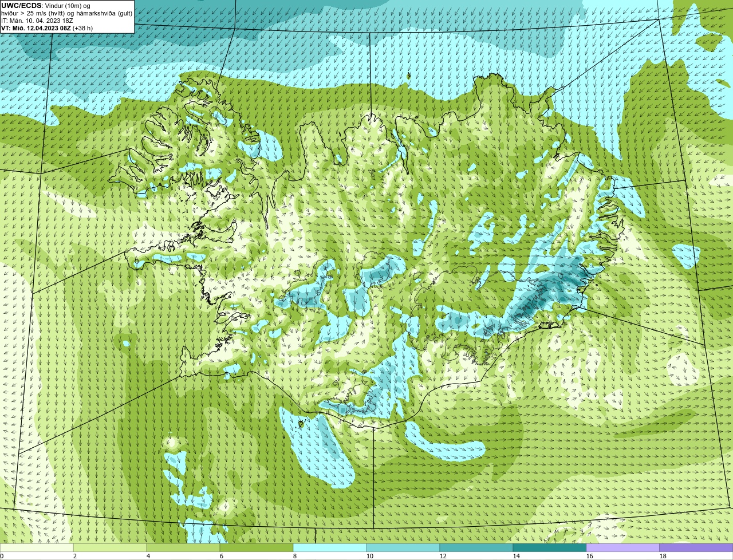Click the legend scale label '16'
Image resolution: width=733 pixels, height=560 pixels.
pos(590,556)
